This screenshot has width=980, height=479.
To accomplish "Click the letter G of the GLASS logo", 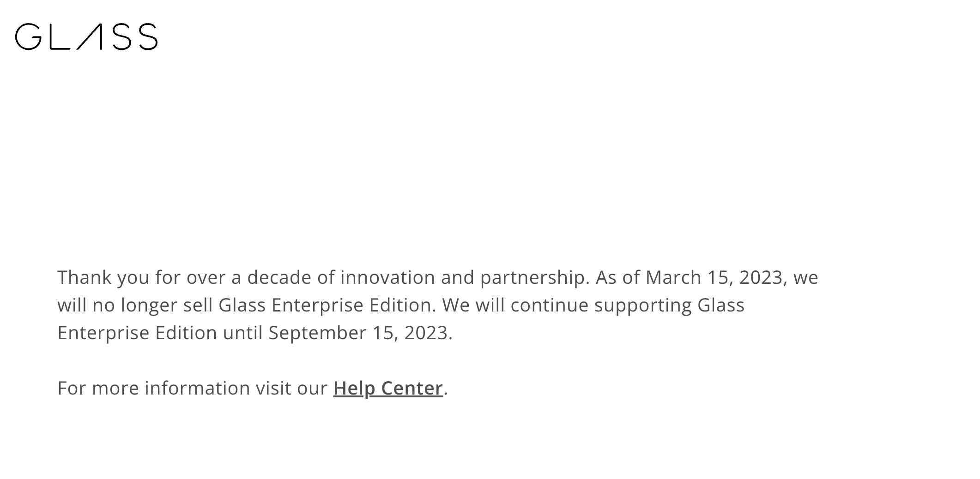I will tap(29, 36).
